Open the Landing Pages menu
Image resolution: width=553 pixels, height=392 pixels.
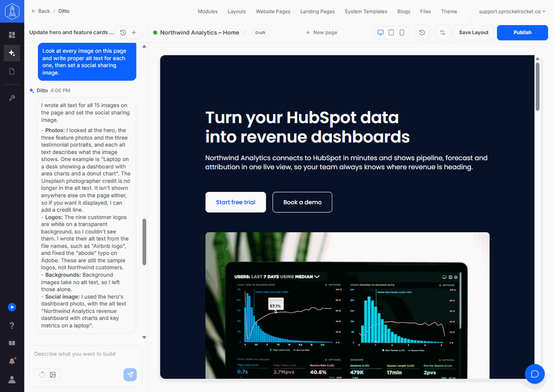318,12
